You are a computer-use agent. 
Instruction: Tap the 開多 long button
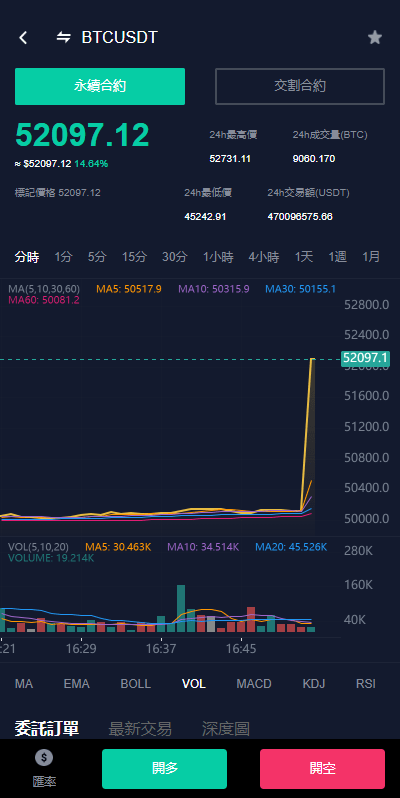[164, 768]
